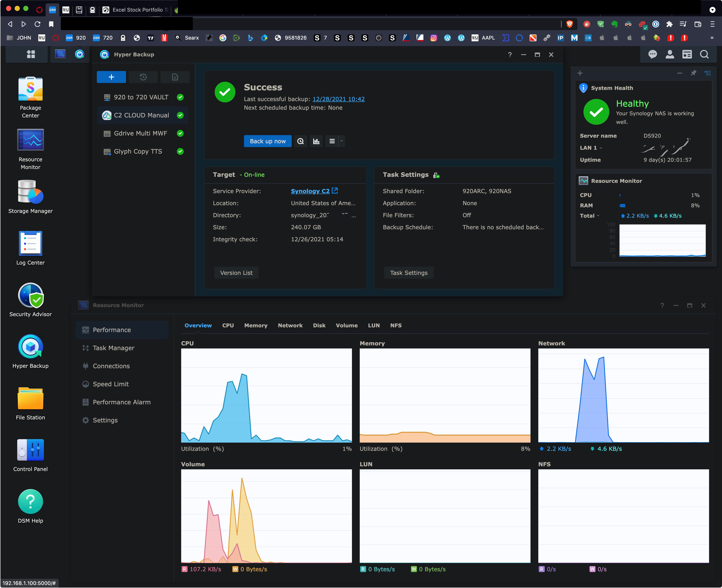Click the restore icon in Hyper Backup toolbar
722x588 pixels.
point(143,77)
